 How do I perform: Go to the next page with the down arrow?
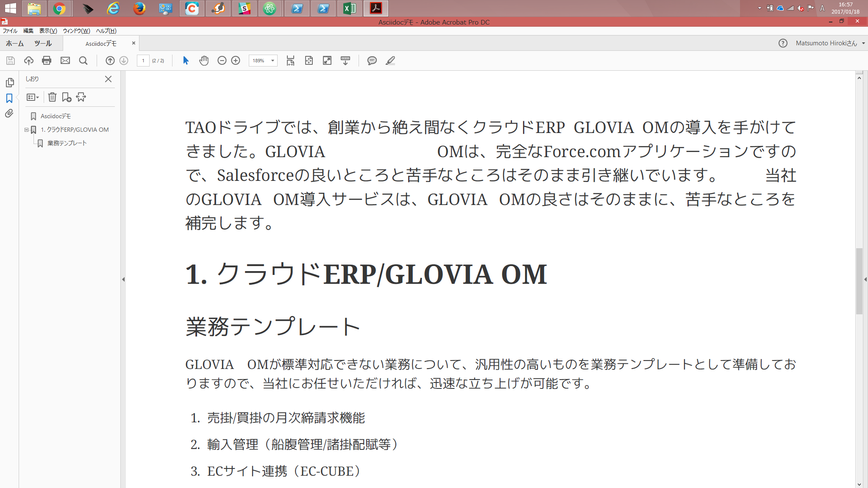(123, 61)
